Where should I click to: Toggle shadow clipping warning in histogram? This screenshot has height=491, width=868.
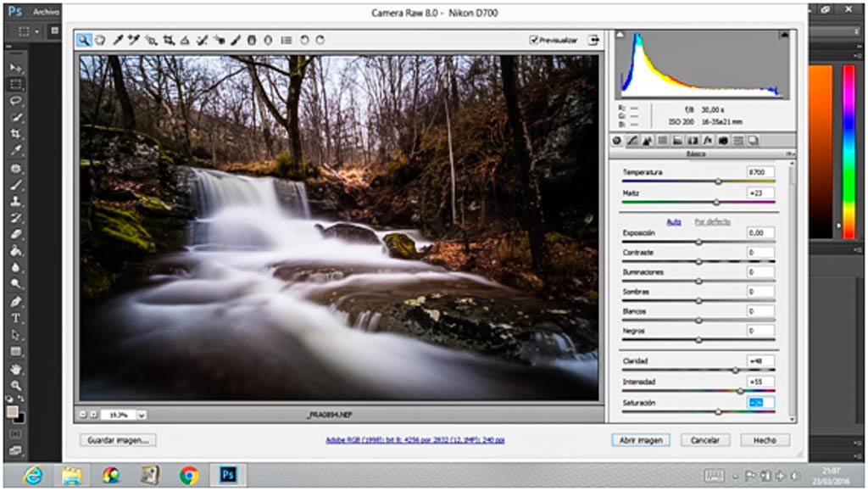pos(620,36)
